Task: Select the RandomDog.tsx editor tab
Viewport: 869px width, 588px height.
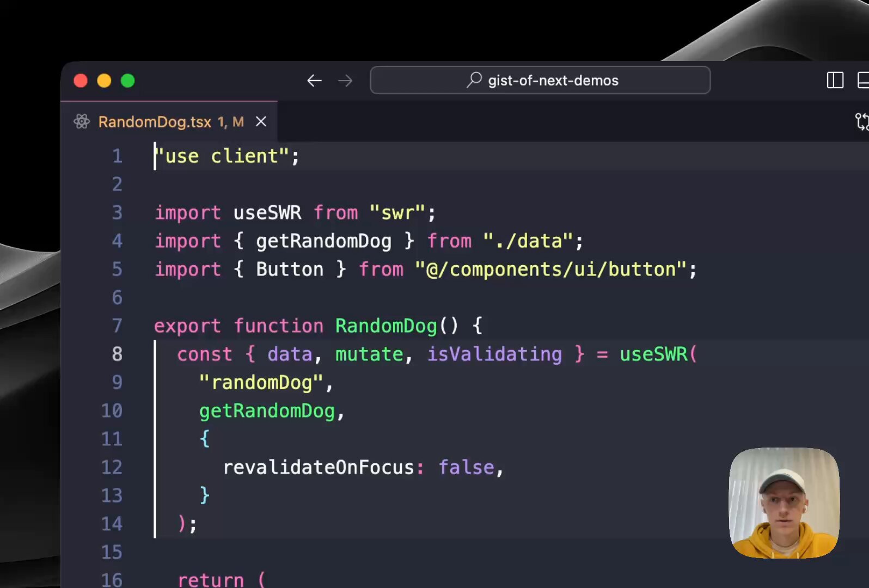Action: 155,121
